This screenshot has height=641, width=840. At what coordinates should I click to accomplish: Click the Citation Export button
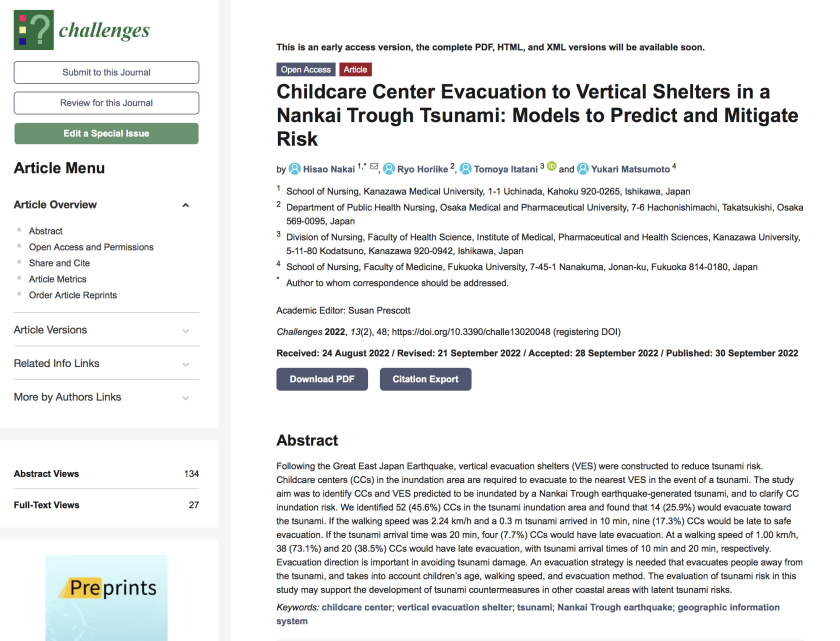pos(425,379)
